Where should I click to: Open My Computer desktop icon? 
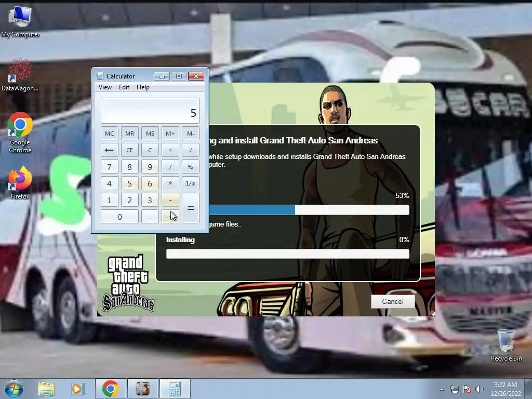pyautogui.click(x=20, y=22)
